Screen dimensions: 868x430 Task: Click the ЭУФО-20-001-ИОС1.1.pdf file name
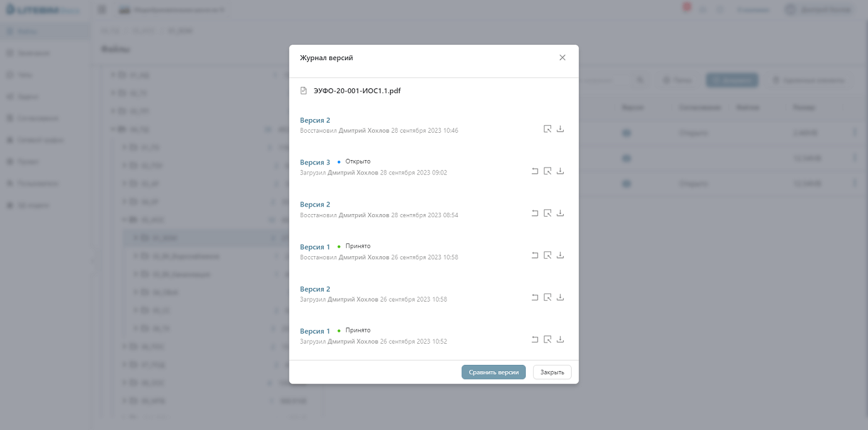357,91
